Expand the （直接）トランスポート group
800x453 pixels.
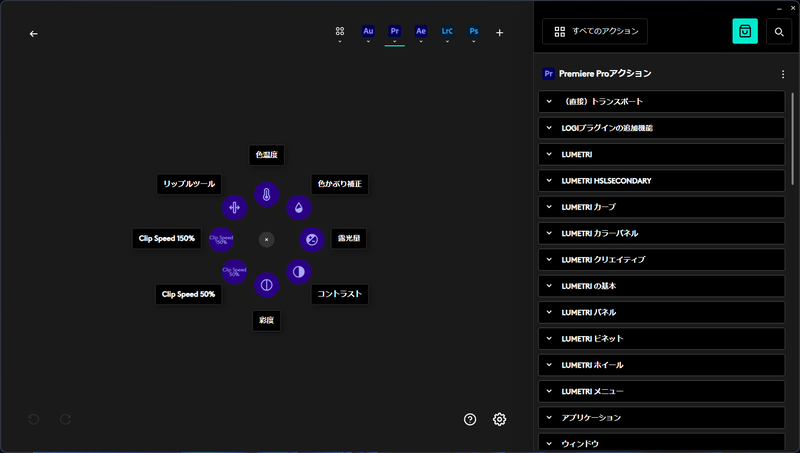click(x=661, y=102)
